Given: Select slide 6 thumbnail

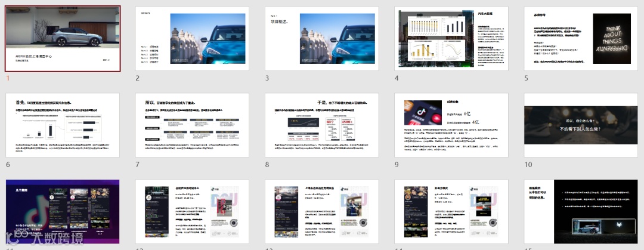Looking at the screenshot, I should coord(63,125).
